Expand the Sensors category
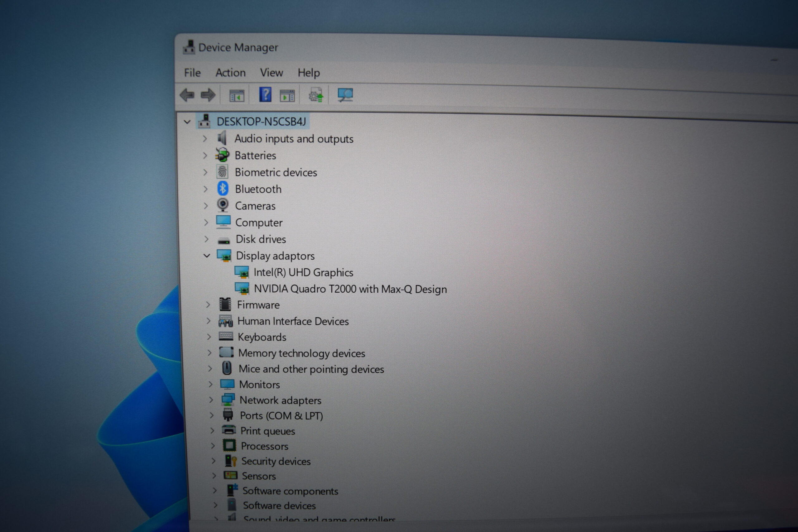The image size is (798, 532). [214, 475]
